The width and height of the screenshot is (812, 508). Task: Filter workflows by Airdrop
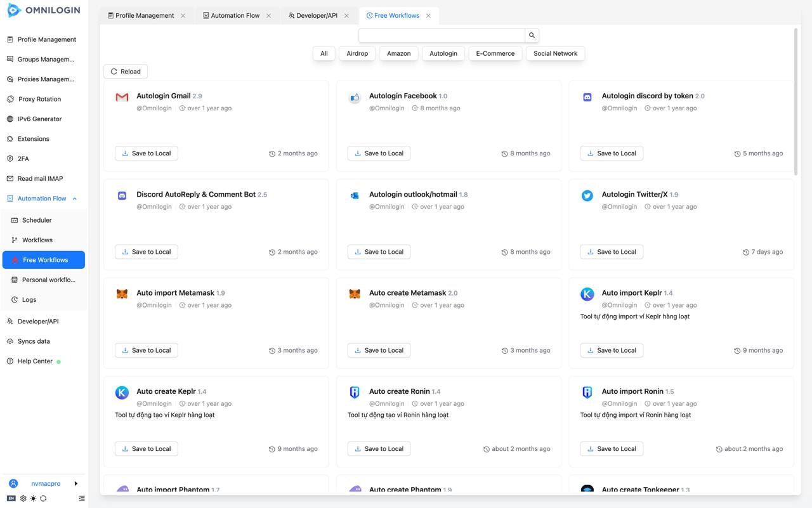(357, 54)
